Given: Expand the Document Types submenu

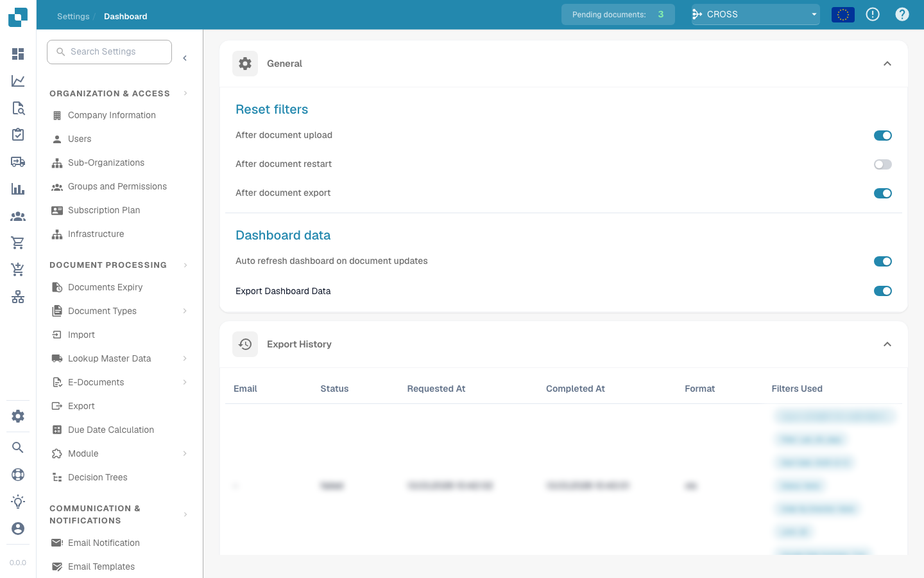Looking at the screenshot, I should coord(185,311).
